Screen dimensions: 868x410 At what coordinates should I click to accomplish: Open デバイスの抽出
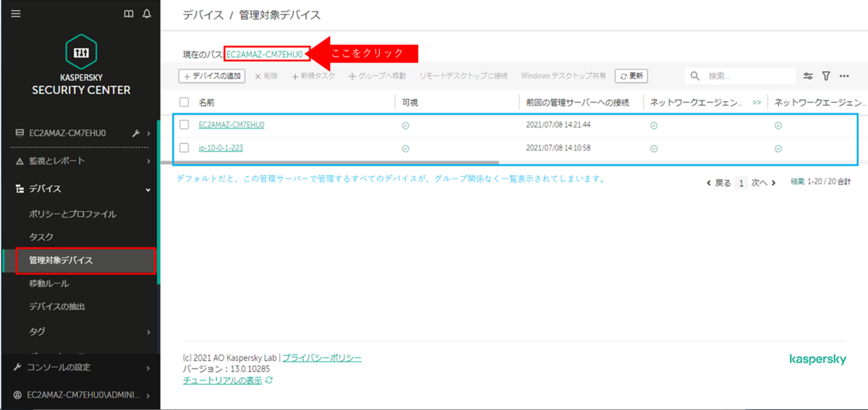click(x=57, y=307)
